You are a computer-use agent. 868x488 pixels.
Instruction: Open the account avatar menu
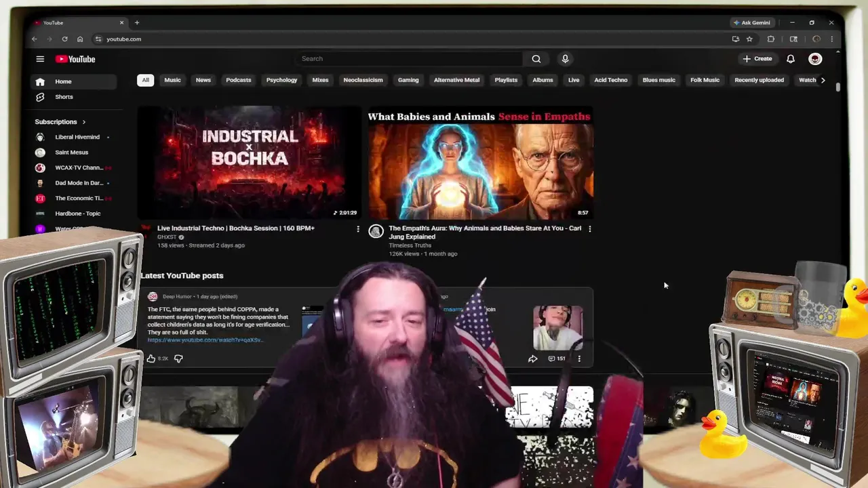(815, 59)
